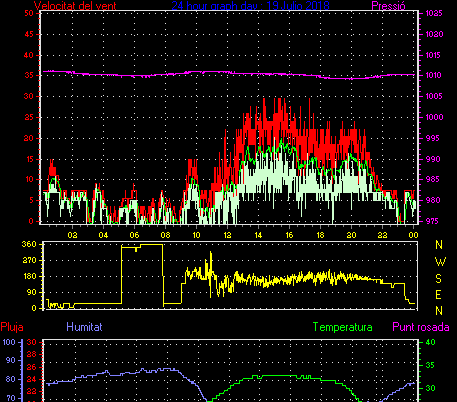This screenshot has height=402, width=457.
Task: Select the 5 value on wind speed axis
Action: [x=31, y=200]
